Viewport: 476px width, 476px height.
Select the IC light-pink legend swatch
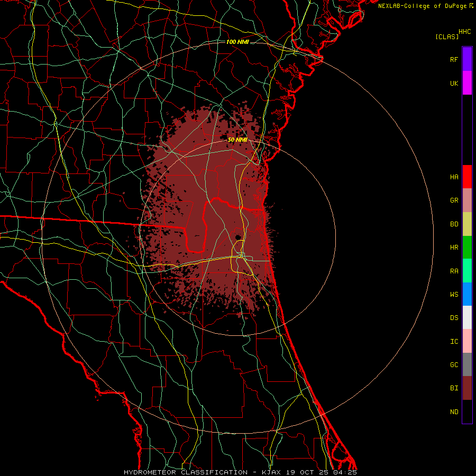point(467,341)
